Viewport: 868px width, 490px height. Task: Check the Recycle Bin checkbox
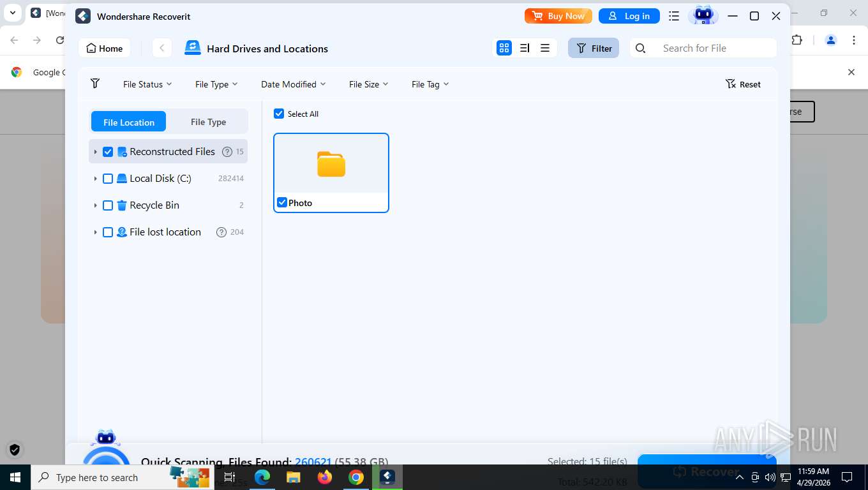[108, 205]
